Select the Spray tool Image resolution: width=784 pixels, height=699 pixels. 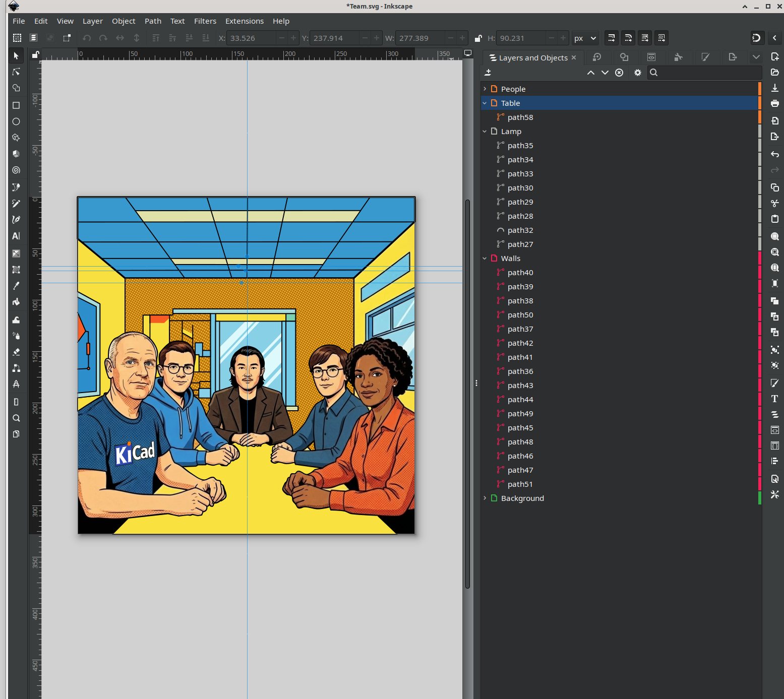16,336
